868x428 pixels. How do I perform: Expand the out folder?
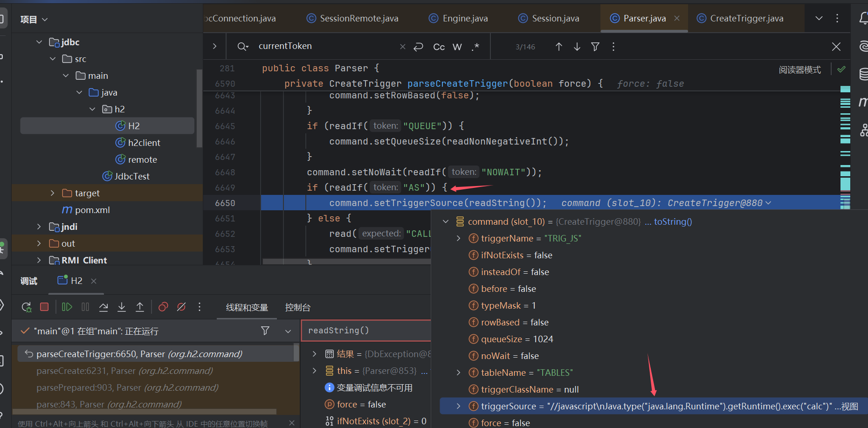pos(39,243)
